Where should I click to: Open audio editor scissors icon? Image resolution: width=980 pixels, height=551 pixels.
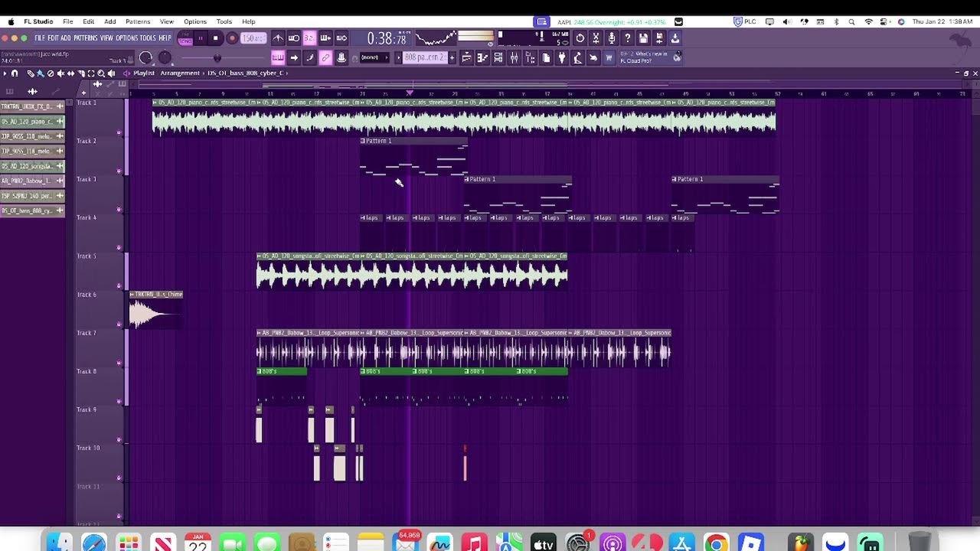click(x=596, y=37)
